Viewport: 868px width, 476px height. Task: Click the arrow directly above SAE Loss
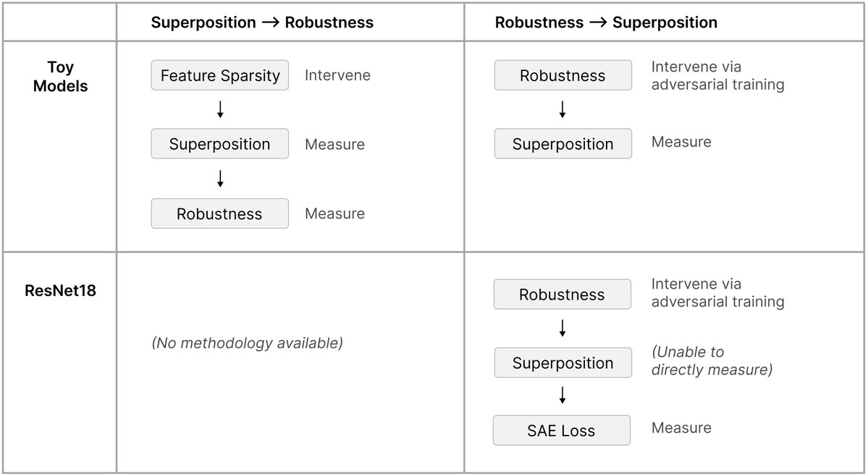(x=562, y=396)
